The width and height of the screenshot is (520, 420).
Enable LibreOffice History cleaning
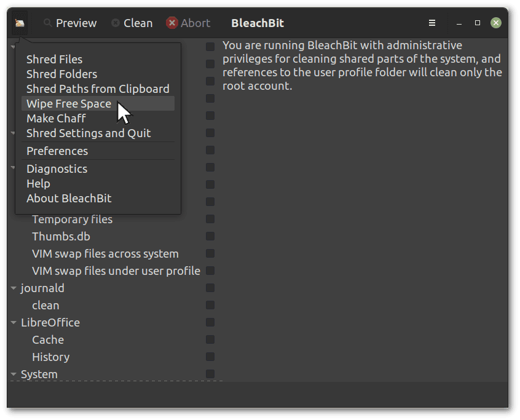point(211,357)
